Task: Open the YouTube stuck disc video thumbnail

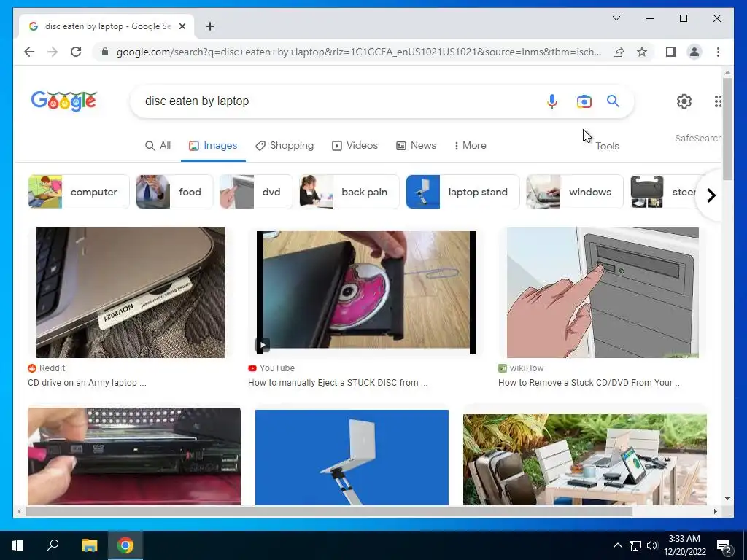Action: click(366, 293)
